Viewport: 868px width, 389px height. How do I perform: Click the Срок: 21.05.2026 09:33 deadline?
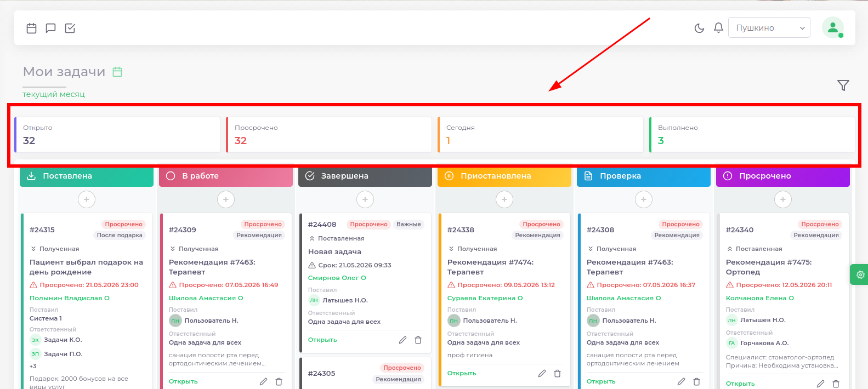pos(350,265)
